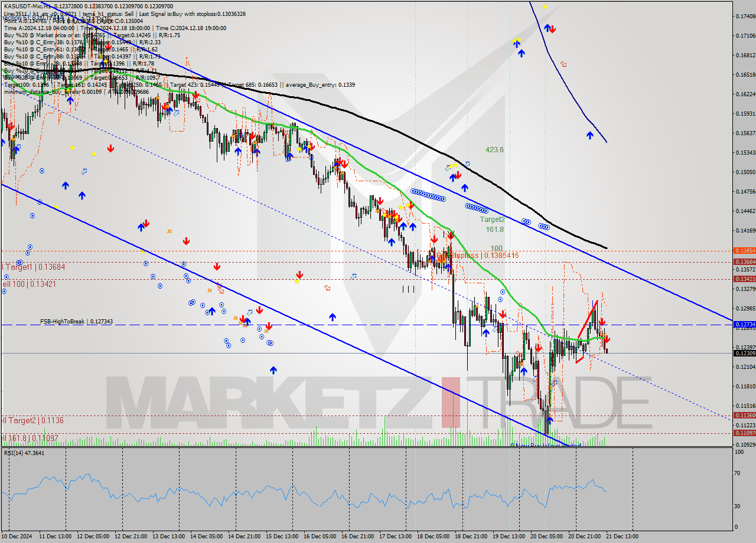Screen dimensions: 756x543
Task: Click the 18 Dec 21:00 time label
Action: 470,537
